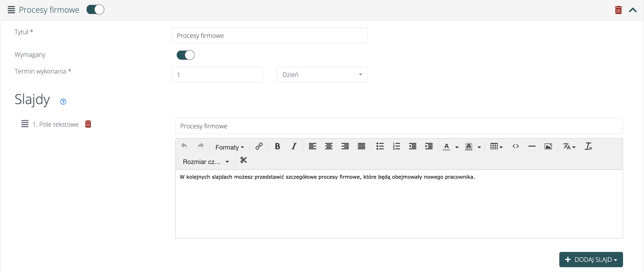Apply italic formatting in editor toolbar
The width and height of the screenshot is (644, 272).
pos(294,146)
